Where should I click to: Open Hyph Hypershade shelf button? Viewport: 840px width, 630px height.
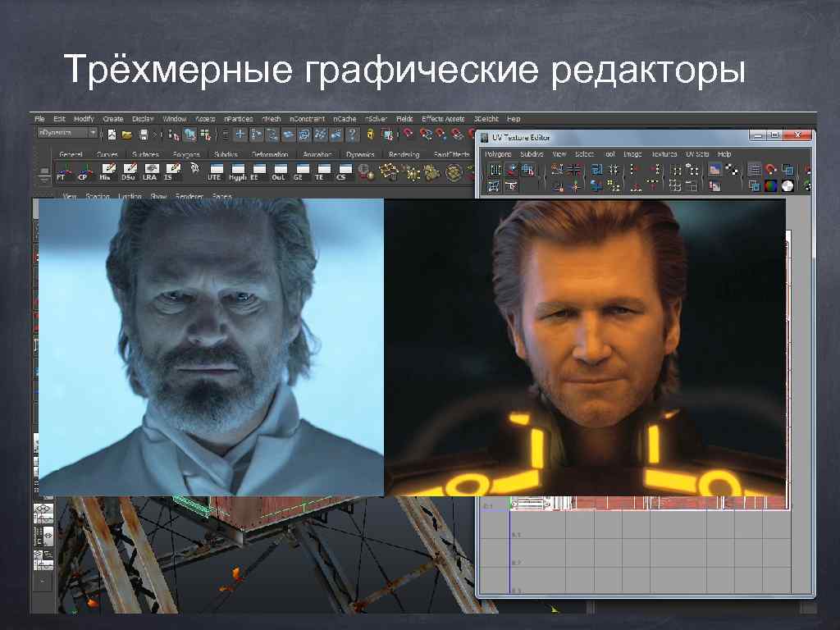pos(237,172)
